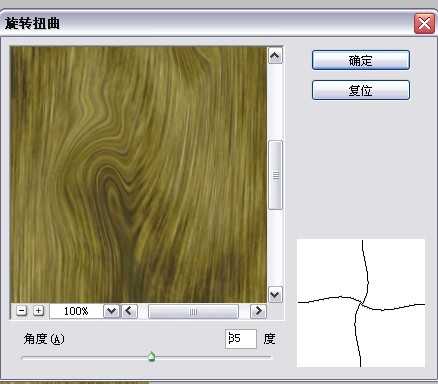Viewport: 438px width, 384px height.
Task: Zoom out the preview with minus icon
Action: 21,311
